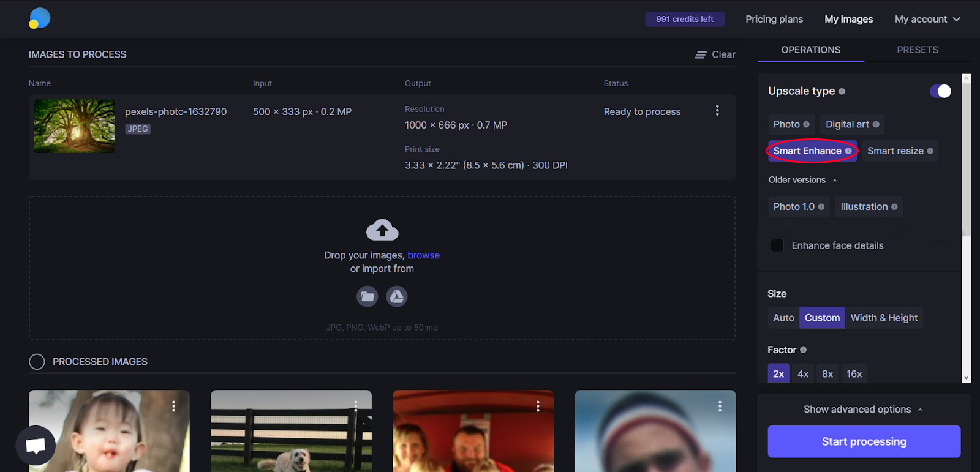Click file name pexels-photo-1632790
This screenshot has width=980, height=472.
[x=176, y=111]
